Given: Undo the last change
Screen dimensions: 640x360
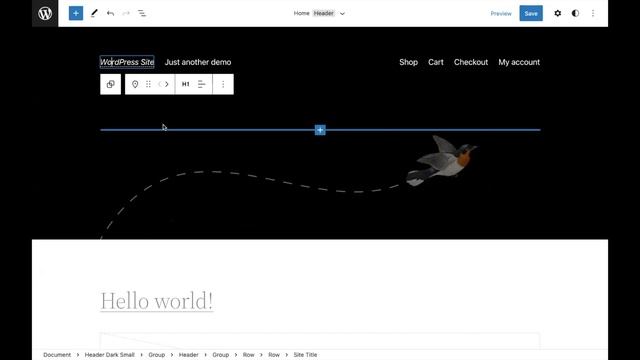Looking at the screenshot, I should pyautogui.click(x=110, y=13).
